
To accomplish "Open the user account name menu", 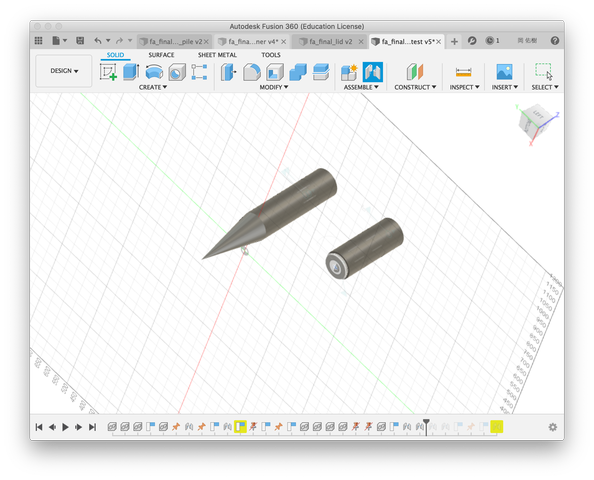I will point(527,41).
